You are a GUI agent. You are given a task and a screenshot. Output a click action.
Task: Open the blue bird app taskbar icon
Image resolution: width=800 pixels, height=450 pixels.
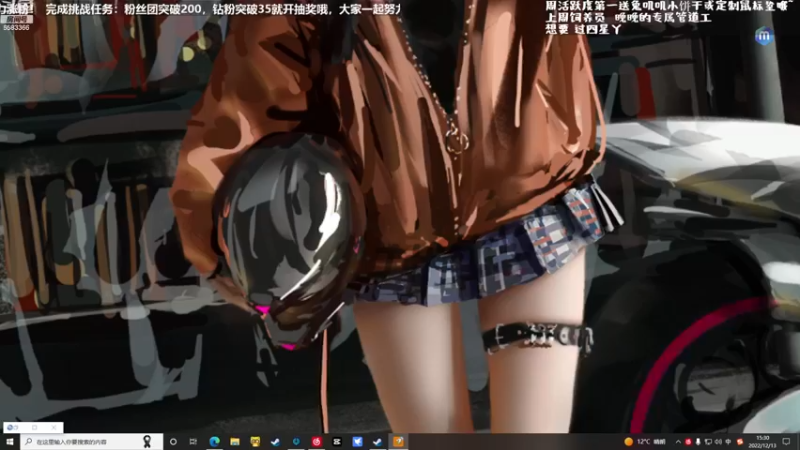coord(357,442)
